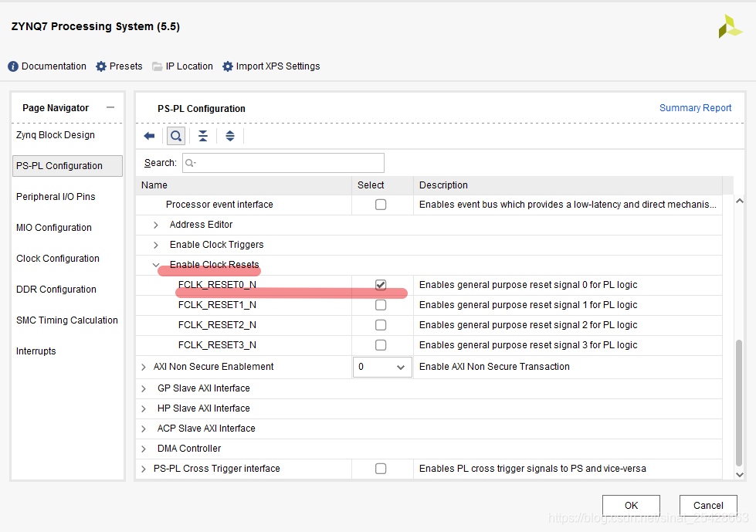Click the Description column header
Image resolution: width=756 pixels, height=532 pixels.
click(568, 185)
